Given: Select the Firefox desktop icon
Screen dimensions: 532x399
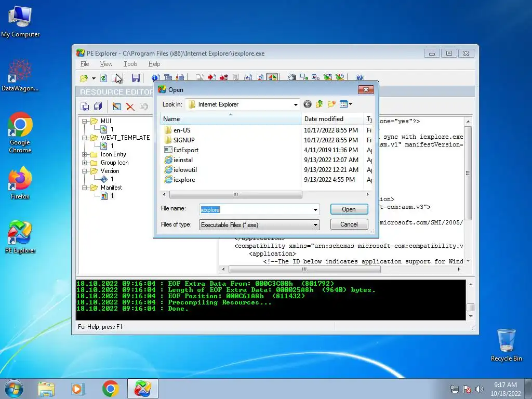Looking at the screenshot, I should click(x=20, y=182).
